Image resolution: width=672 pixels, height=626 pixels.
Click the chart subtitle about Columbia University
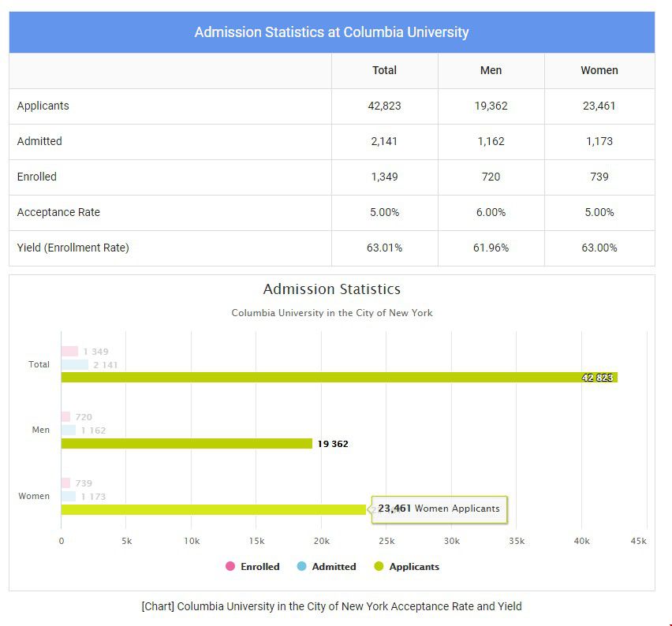click(332, 313)
